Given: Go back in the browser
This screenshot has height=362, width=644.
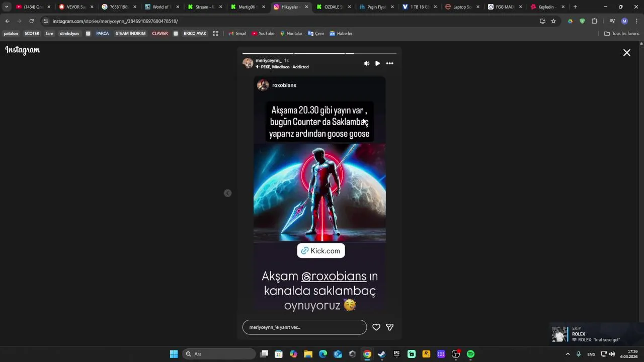Looking at the screenshot, I should point(7,21).
